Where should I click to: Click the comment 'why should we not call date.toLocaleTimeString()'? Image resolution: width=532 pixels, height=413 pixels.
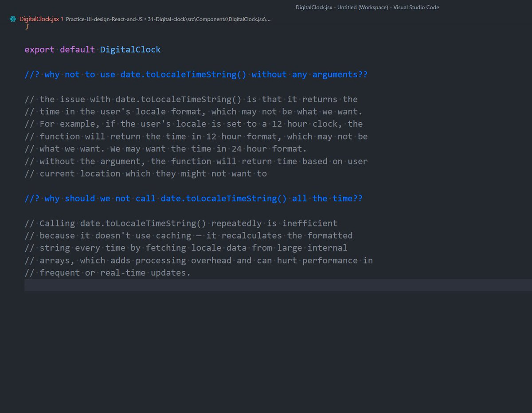tap(194, 199)
